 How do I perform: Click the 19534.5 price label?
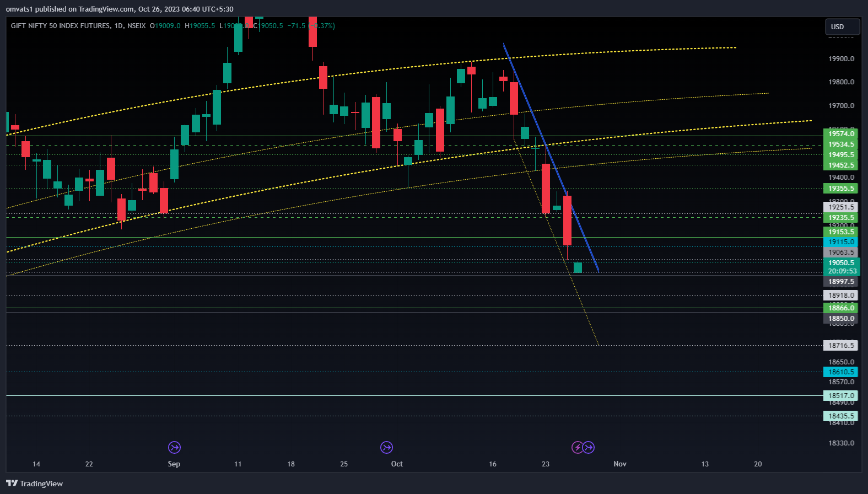[x=841, y=144]
